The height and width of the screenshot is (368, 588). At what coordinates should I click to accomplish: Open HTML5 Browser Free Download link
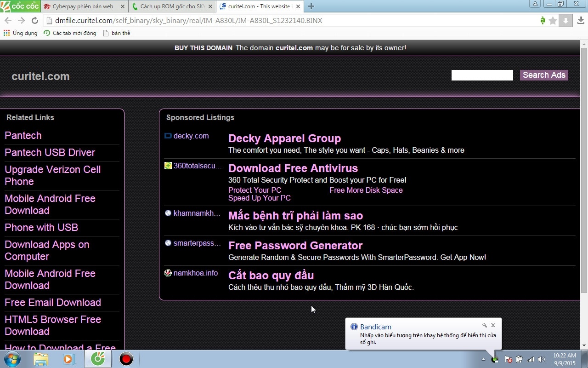[x=53, y=325]
